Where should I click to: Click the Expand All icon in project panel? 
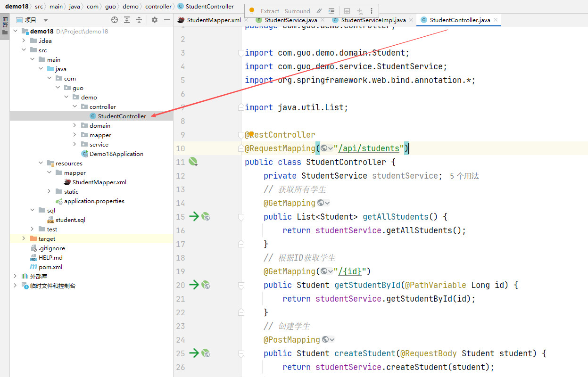pos(127,20)
